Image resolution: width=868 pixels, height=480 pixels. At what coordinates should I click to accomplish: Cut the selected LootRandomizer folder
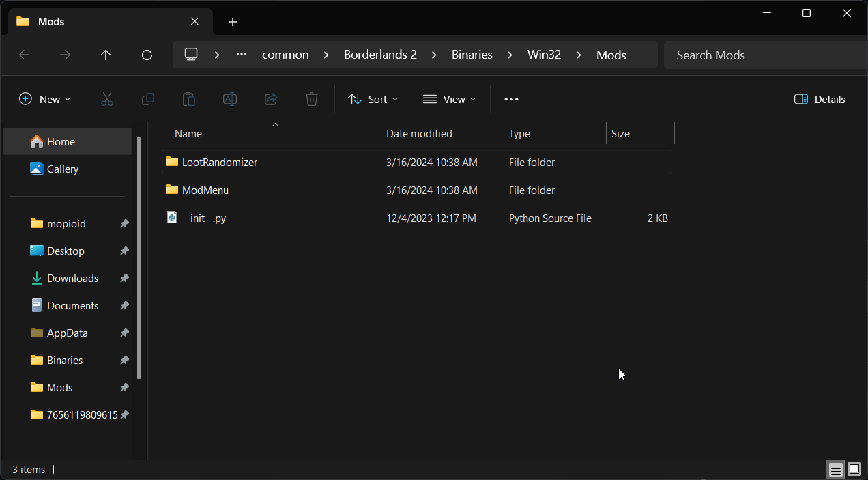click(x=106, y=99)
